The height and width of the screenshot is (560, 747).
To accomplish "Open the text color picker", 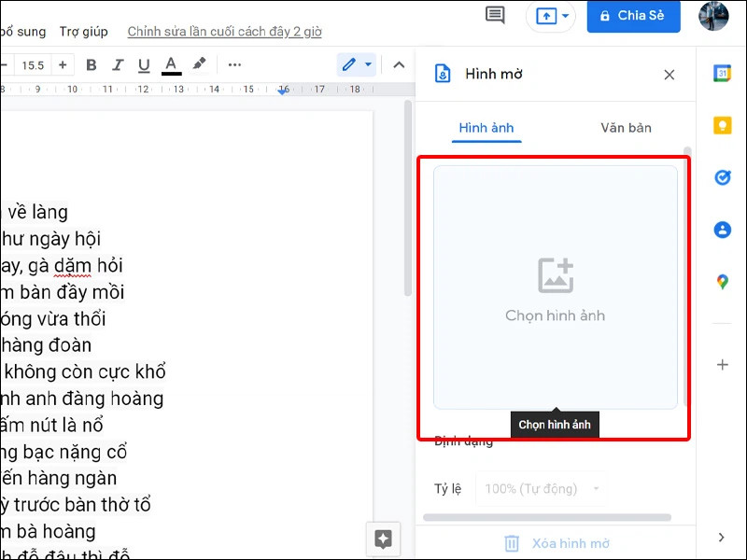I will 171,65.
